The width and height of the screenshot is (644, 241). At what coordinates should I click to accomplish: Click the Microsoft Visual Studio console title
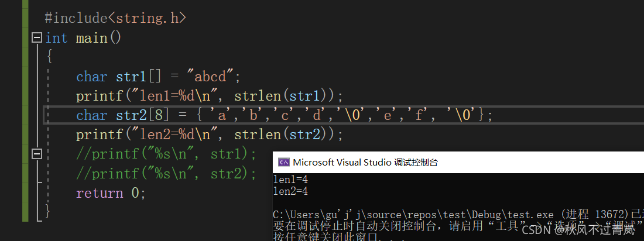point(365,162)
